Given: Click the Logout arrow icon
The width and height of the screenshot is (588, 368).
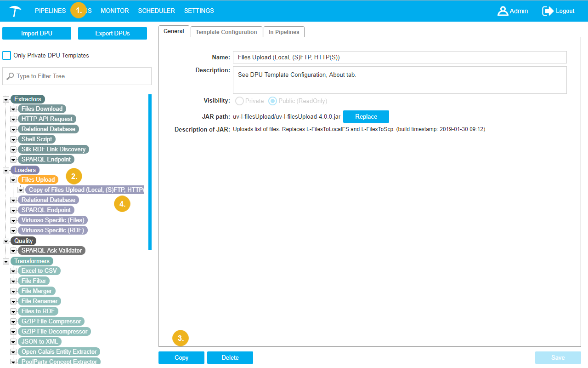Looking at the screenshot, I should (x=548, y=11).
